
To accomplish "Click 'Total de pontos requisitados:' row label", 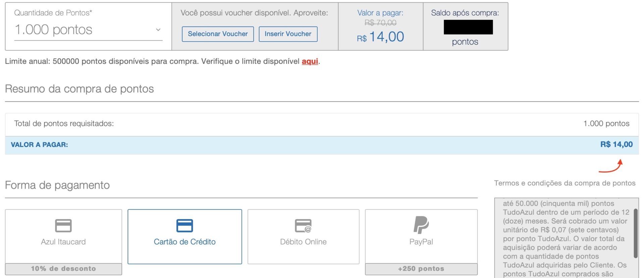I will 64,124.
